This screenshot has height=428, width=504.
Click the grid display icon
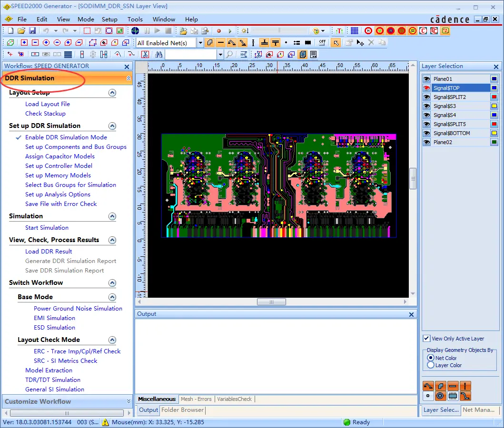tap(354, 31)
